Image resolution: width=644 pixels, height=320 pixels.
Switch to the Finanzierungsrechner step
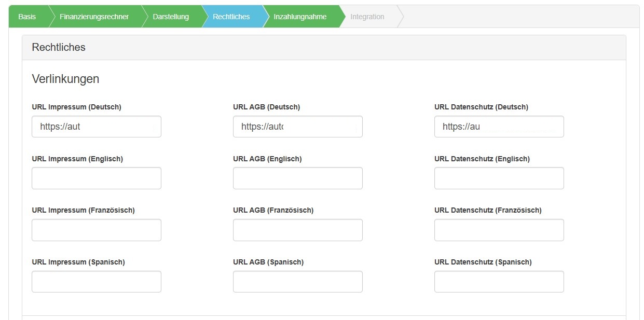[94, 17]
